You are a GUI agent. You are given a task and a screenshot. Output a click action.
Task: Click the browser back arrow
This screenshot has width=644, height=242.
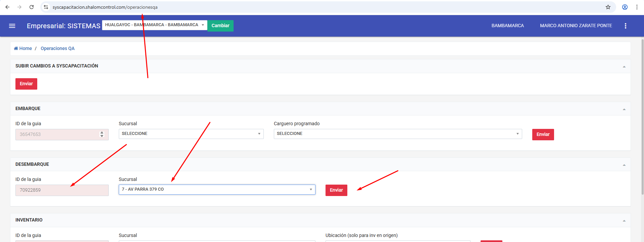7,7
